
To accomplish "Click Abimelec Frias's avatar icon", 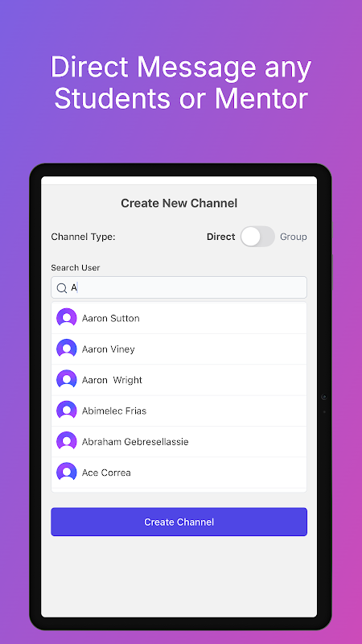I will pyautogui.click(x=67, y=411).
